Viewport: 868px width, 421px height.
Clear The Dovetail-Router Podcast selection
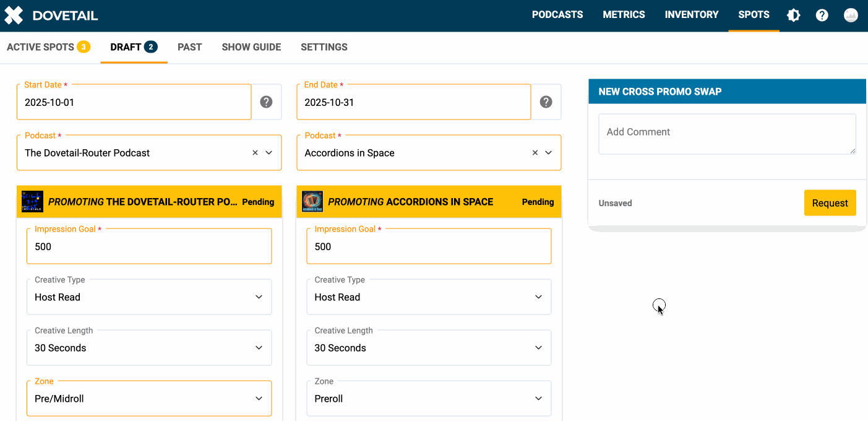255,153
